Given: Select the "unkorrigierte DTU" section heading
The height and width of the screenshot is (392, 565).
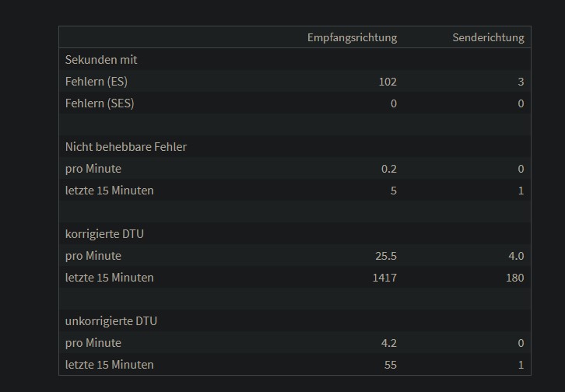Looking at the screenshot, I should (111, 321).
